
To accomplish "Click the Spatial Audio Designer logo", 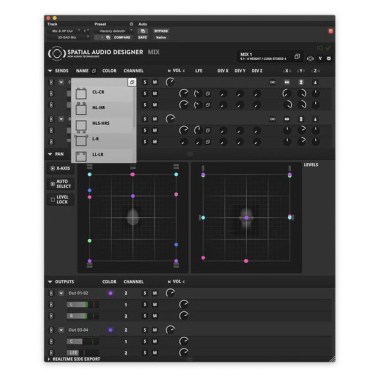I will point(56,53).
